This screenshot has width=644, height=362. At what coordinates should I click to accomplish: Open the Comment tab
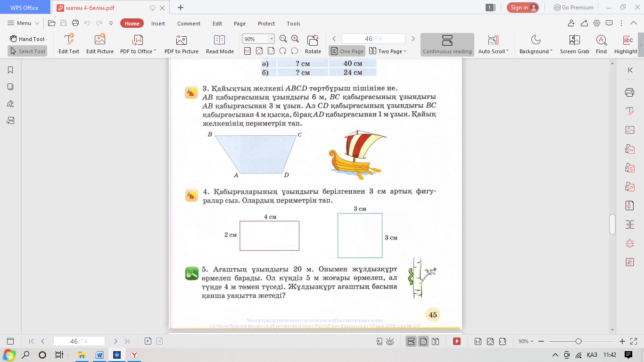(189, 24)
